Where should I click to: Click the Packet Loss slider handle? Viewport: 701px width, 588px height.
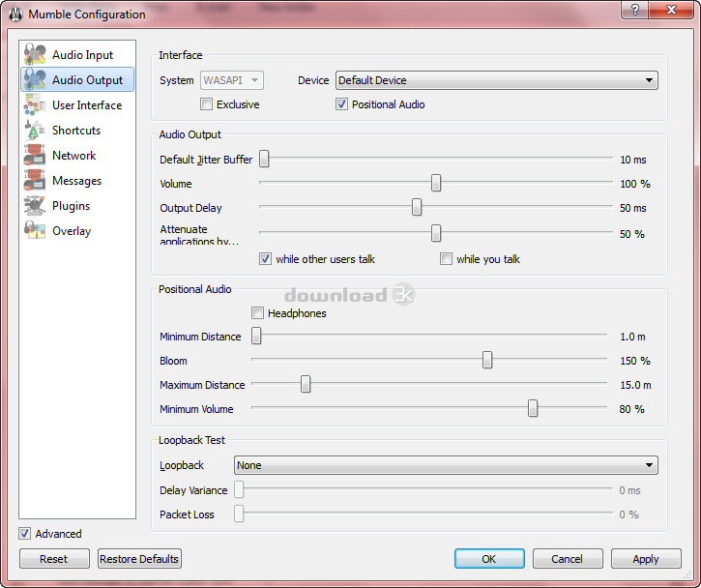[239, 514]
